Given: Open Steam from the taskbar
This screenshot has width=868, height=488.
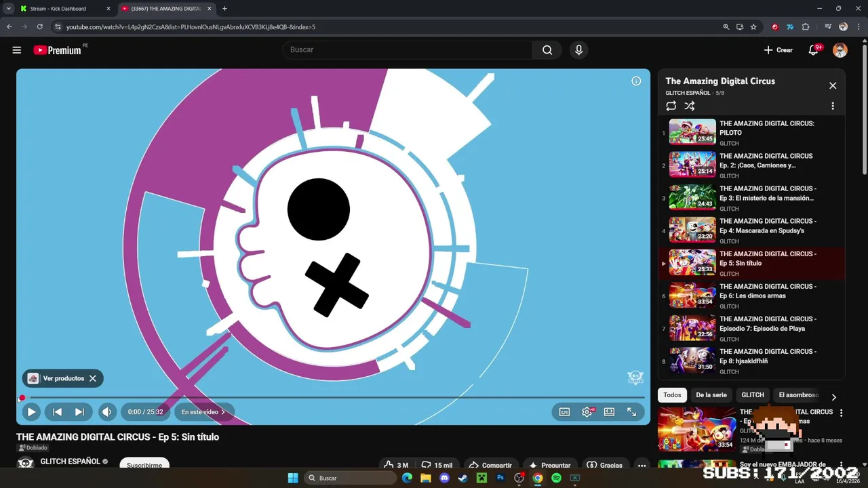Looking at the screenshot, I should 462,478.
